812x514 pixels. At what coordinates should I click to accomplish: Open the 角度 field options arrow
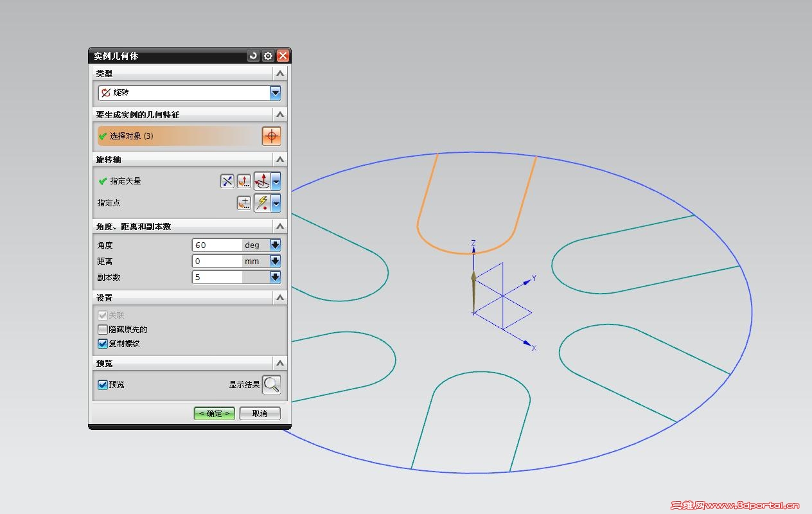click(x=276, y=245)
